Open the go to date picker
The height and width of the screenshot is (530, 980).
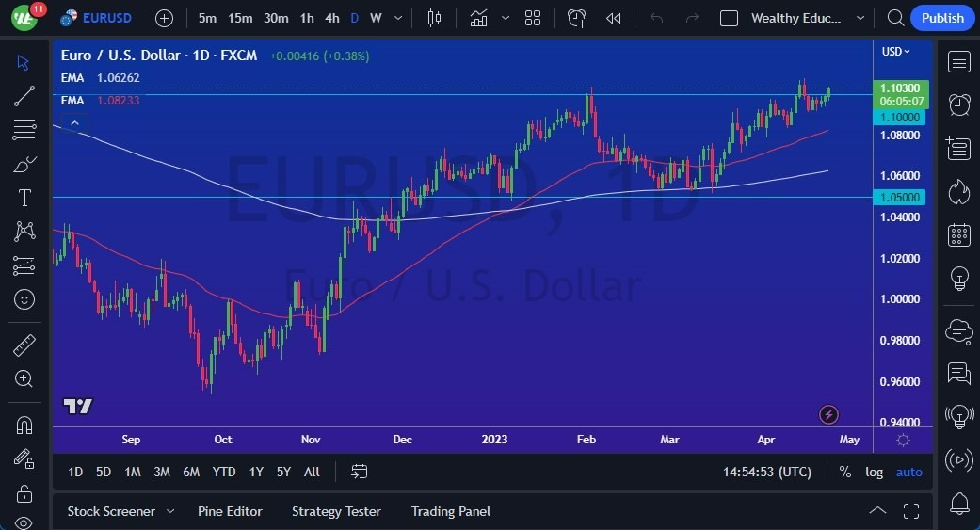(360, 472)
